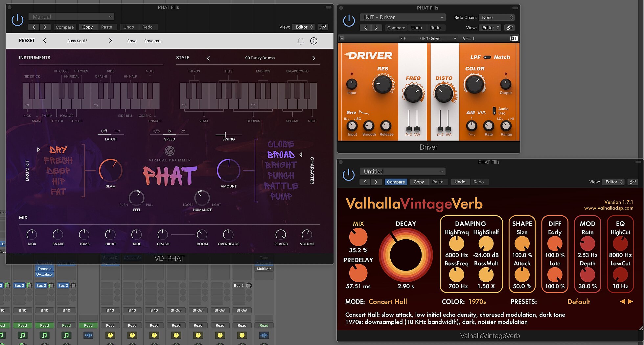Click Copy in VD-PHAT header

tap(87, 27)
